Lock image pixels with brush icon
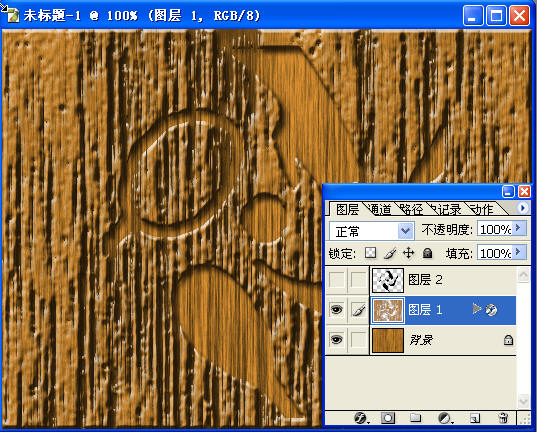The image size is (537, 432). coord(390,253)
